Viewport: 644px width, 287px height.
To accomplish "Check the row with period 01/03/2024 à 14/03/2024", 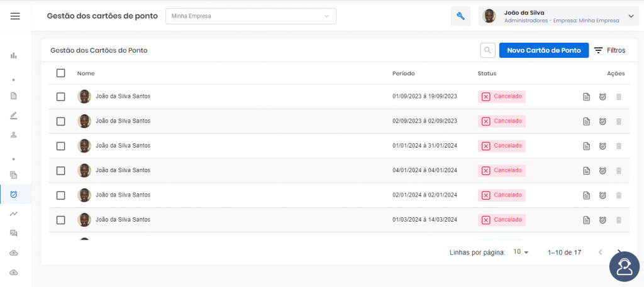I will click(x=61, y=220).
